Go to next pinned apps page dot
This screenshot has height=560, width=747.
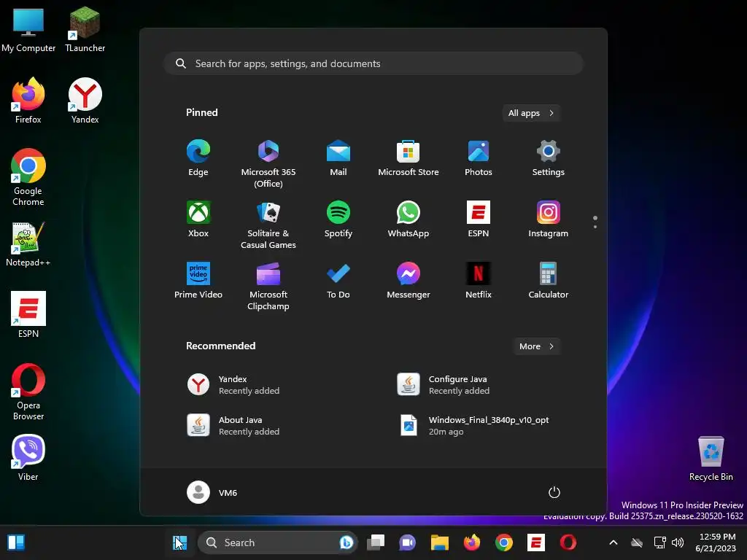pos(595,227)
